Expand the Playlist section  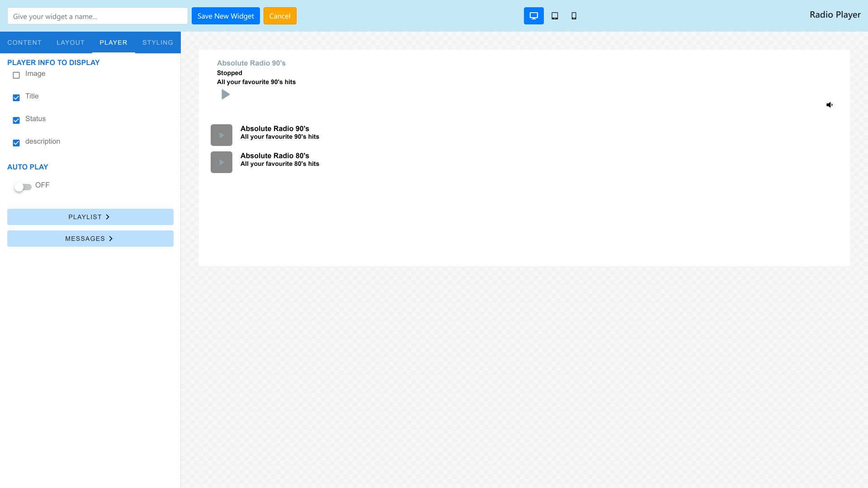click(90, 217)
